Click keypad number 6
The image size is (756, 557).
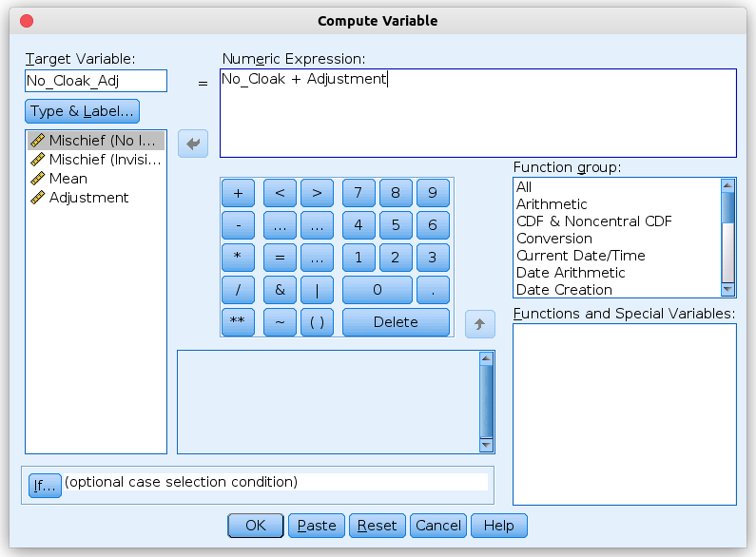(x=433, y=225)
